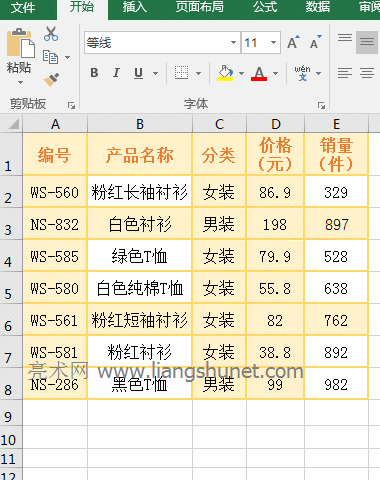Select cell 白色衬衫
Image resolution: width=380 pixels, height=480 pixels.
coord(140,223)
